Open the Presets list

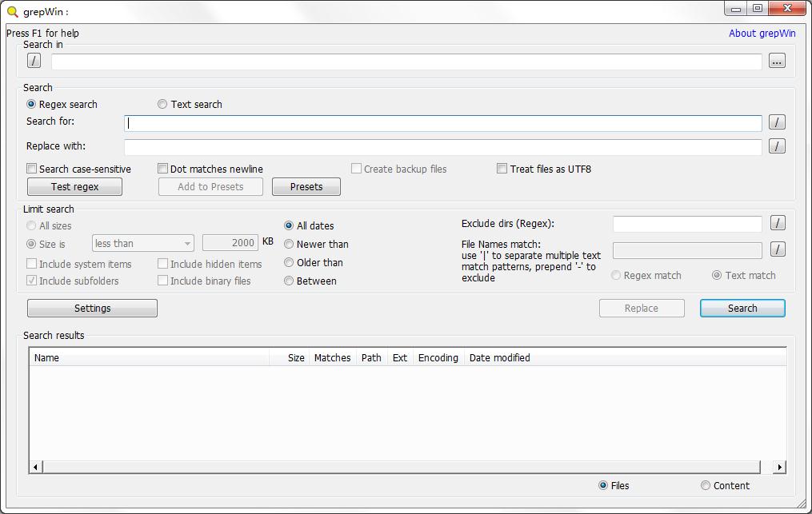point(306,186)
